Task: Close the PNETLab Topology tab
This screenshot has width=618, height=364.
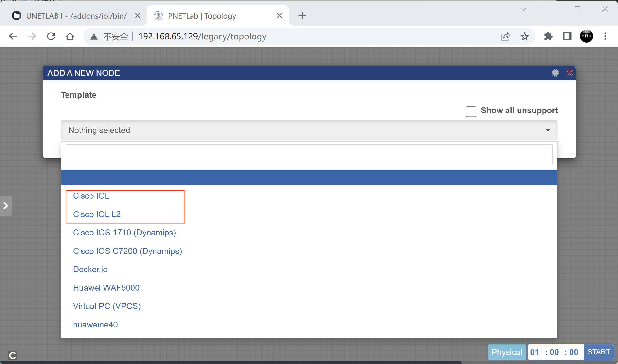Action: click(279, 15)
